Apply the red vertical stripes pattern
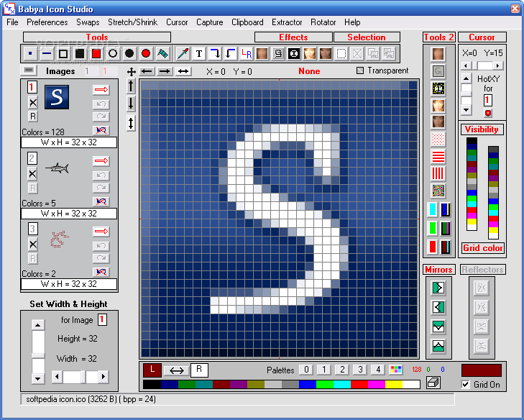 click(x=438, y=173)
